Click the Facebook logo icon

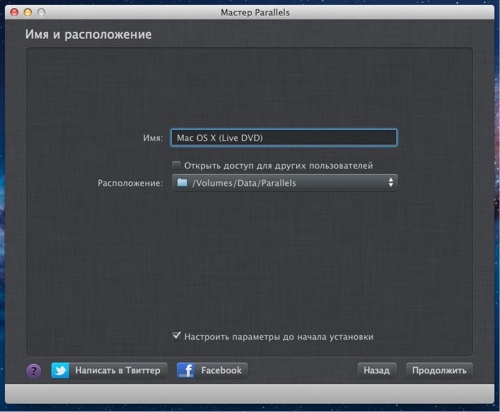[x=186, y=370]
